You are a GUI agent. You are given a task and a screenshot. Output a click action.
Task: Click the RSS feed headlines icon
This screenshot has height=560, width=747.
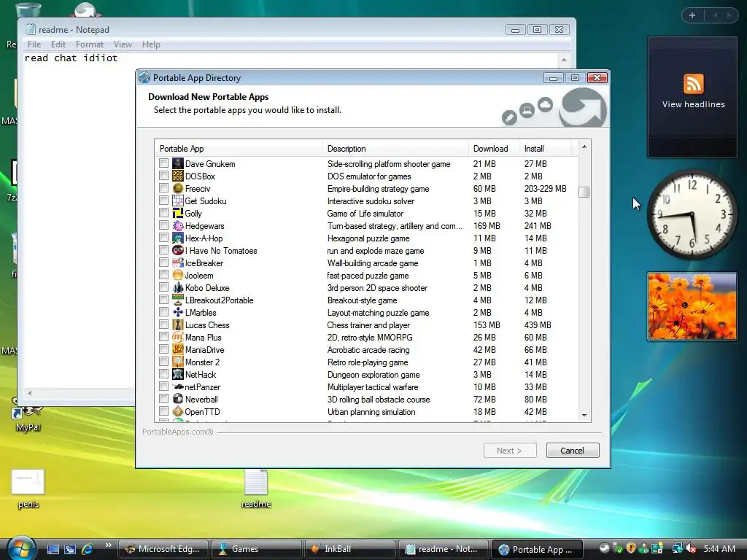pyautogui.click(x=693, y=85)
